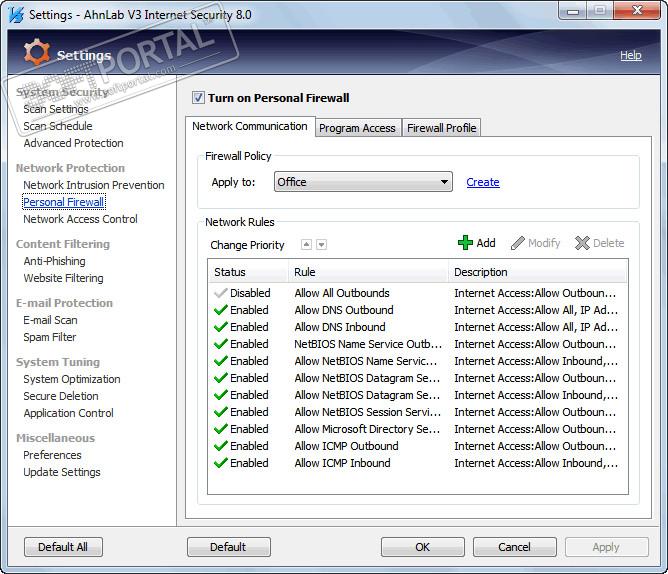Open Application Control settings

(x=69, y=413)
